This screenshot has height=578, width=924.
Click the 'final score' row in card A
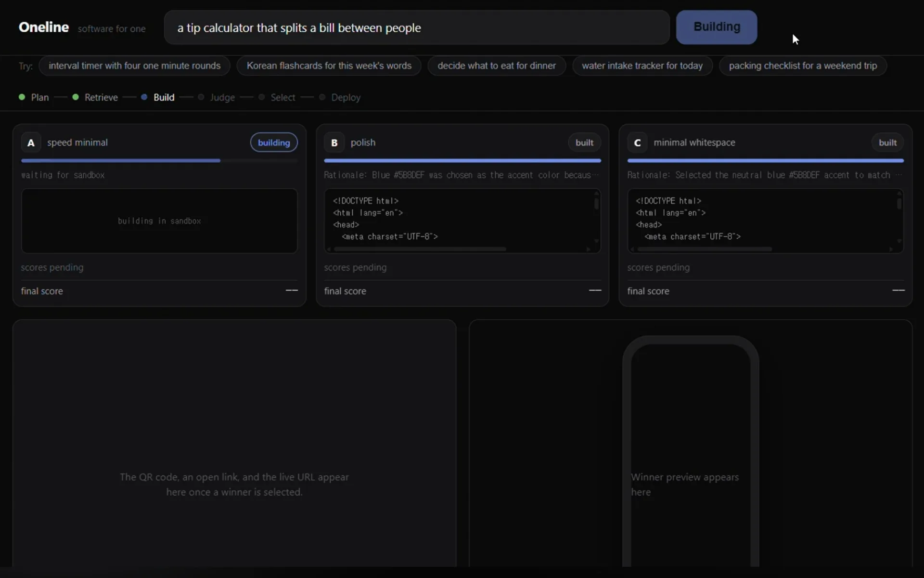point(159,291)
